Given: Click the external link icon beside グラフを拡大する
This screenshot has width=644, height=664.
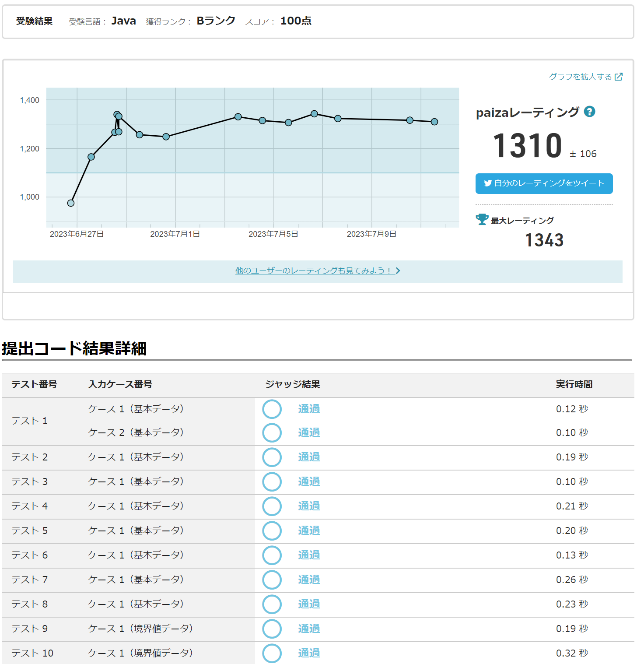Looking at the screenshot, I should tap(619, 77).
